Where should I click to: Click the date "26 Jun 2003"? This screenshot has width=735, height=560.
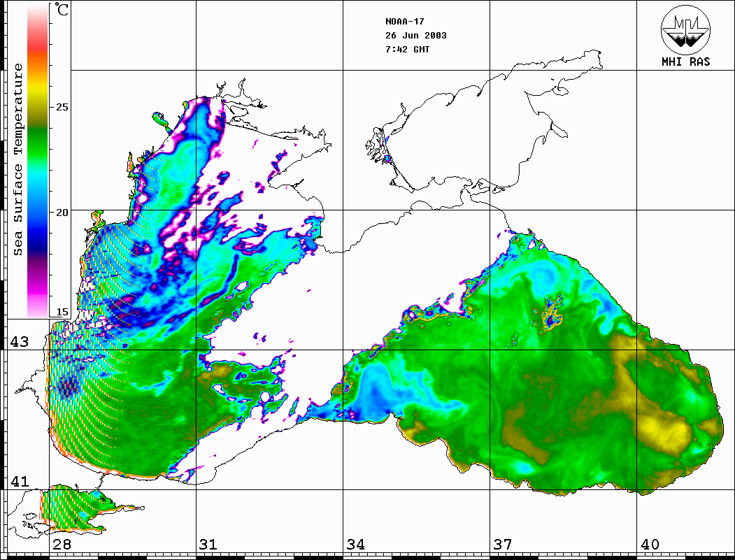coord(416,36)
